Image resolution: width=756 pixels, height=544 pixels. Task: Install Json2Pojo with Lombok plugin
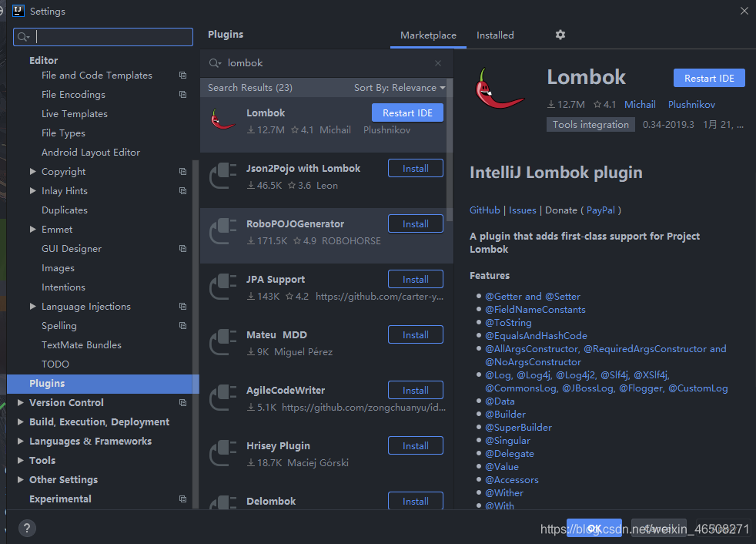[x=415, y=169]
